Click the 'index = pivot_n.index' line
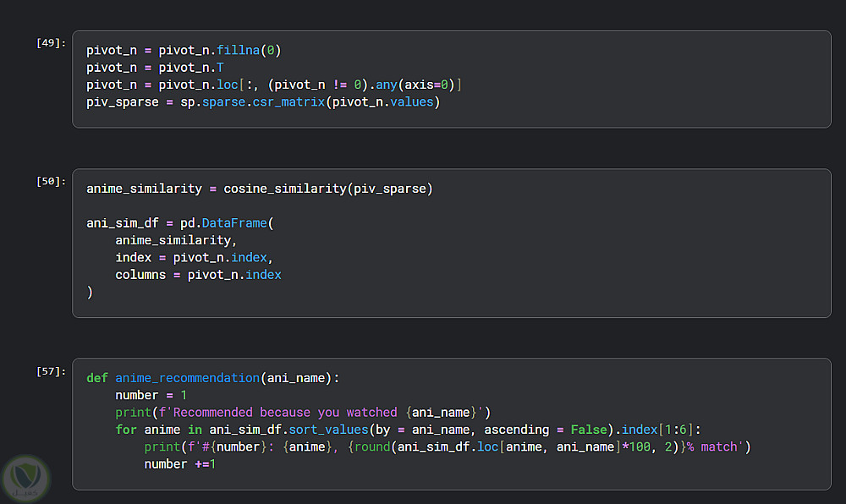The image size is (846, 504). pos(195,257)
